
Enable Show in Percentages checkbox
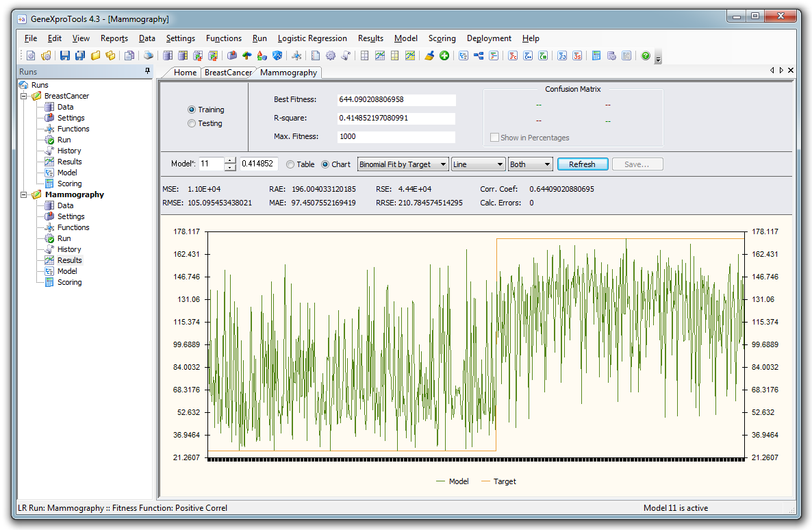[495, 138]
